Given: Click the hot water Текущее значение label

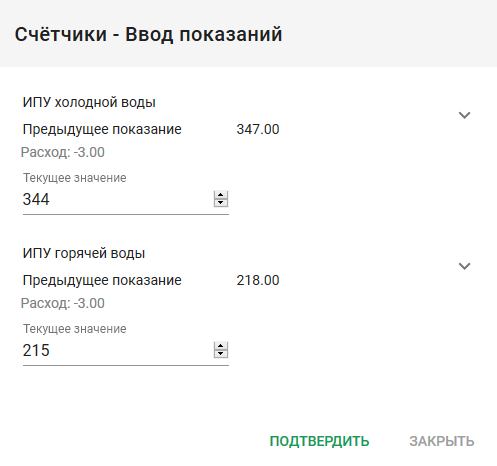Looking at the screenshot, I should click(75, 329).
